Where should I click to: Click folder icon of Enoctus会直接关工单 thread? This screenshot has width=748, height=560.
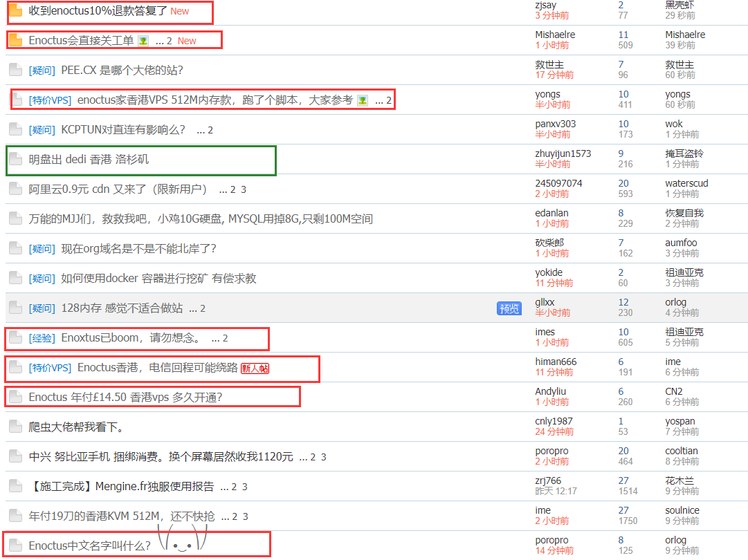pyautogui.click(x=16, y=40)
